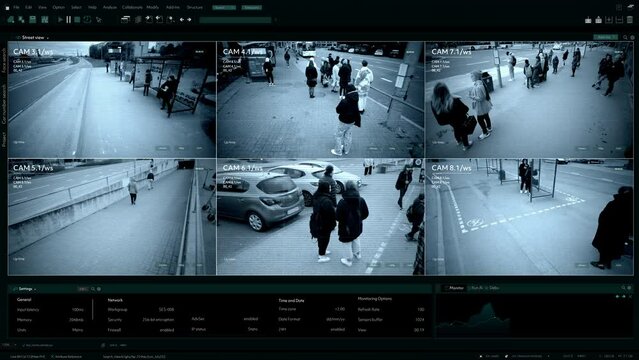Open the Collaborate menu
The width and height of the screenshot is (639, 360).
[x=132, y=7]
